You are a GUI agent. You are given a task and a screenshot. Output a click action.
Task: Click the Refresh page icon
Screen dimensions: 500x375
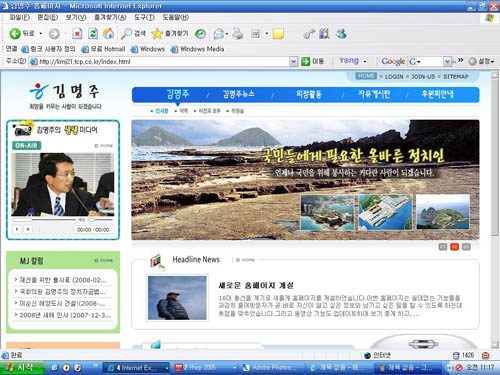(93, 33)
